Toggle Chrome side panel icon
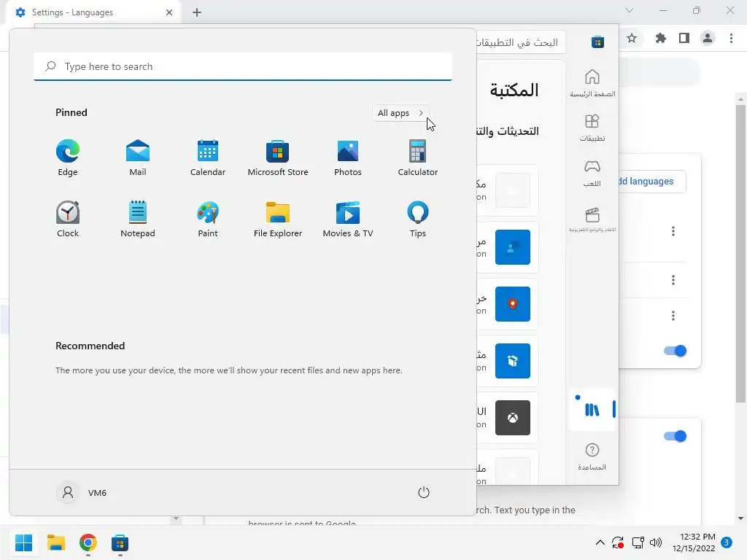Screen dimensions: 747x560 tap(684, 38)
